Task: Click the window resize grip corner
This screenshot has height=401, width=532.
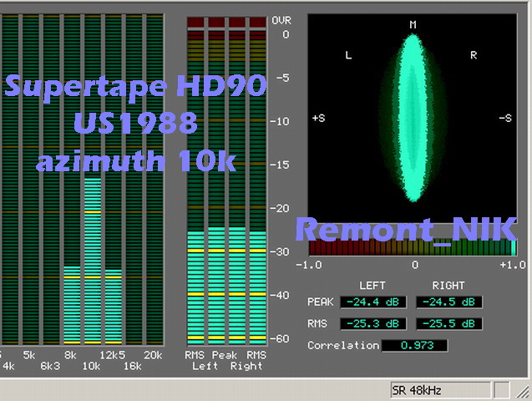Action: pos(524,391)
